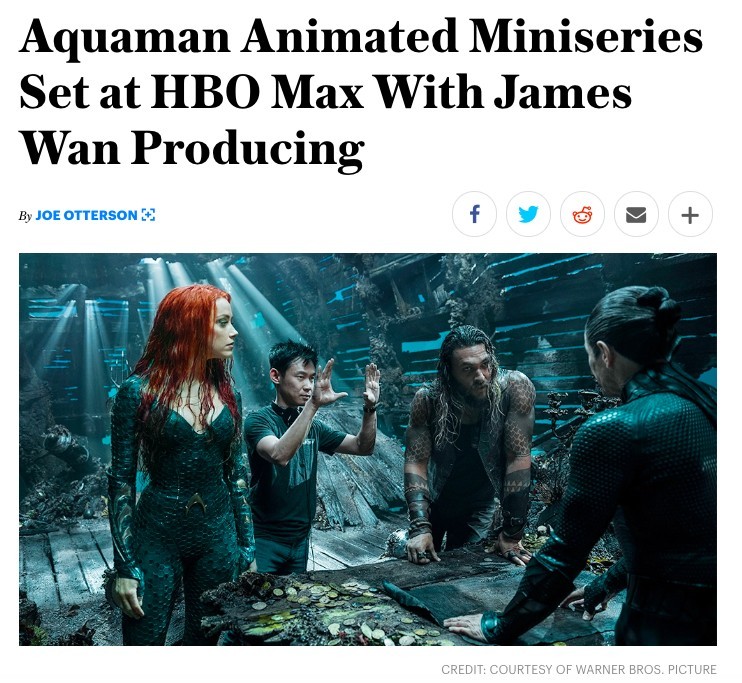The width and height of the screenshot is (742, 683).
Task: Open the article's featured photo
Action: [x=368, y=449]
